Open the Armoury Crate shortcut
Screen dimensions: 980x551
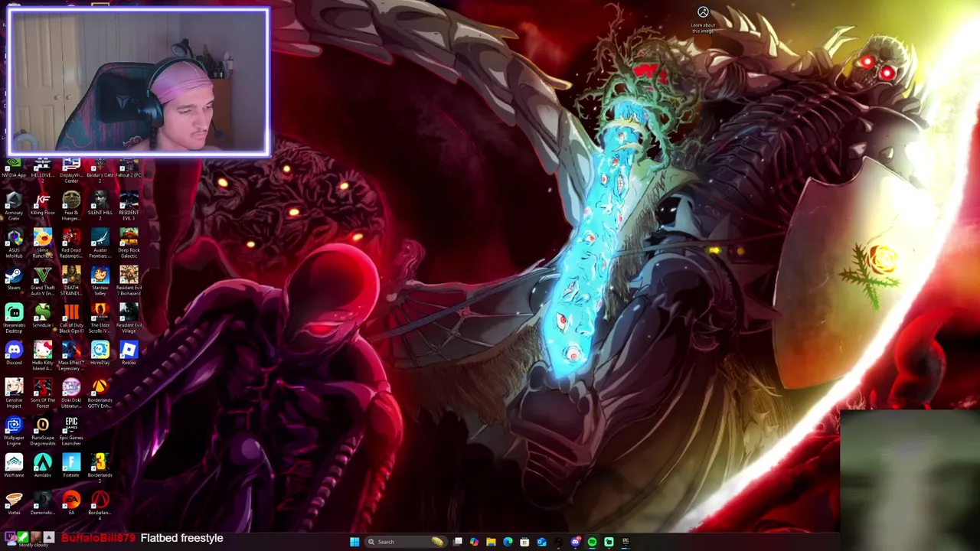pos(14,205)
